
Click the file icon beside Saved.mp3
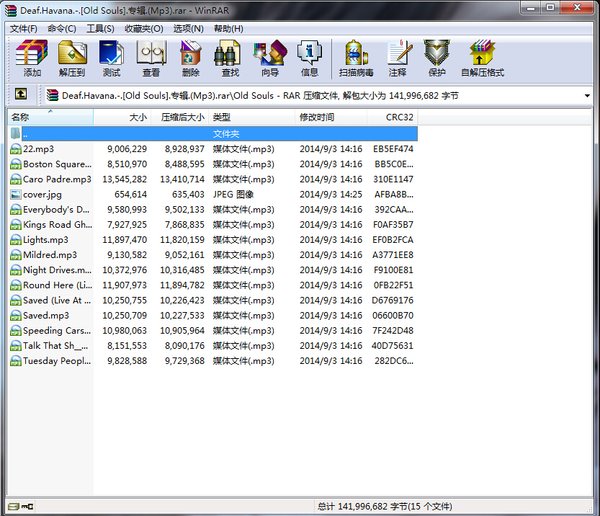tap(16, 315)
